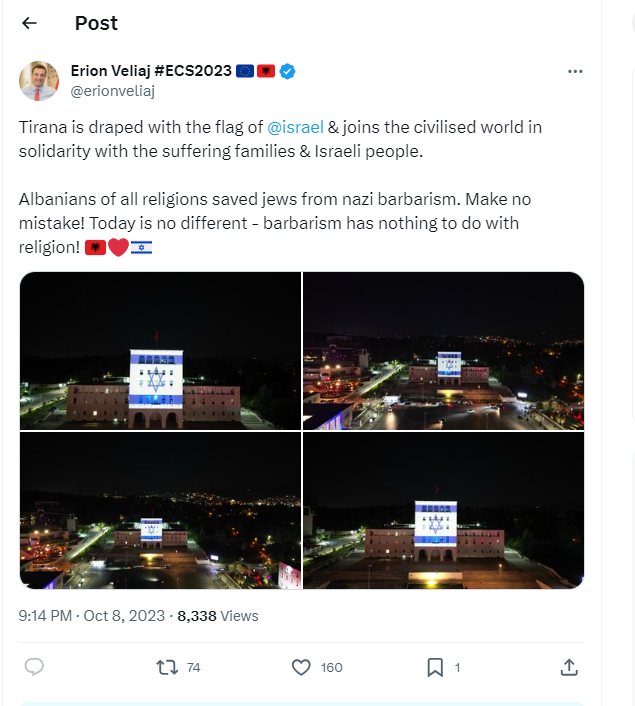Like the post with heart icon
The height and width of the screenshot is (706, 635).
(300, 666)
